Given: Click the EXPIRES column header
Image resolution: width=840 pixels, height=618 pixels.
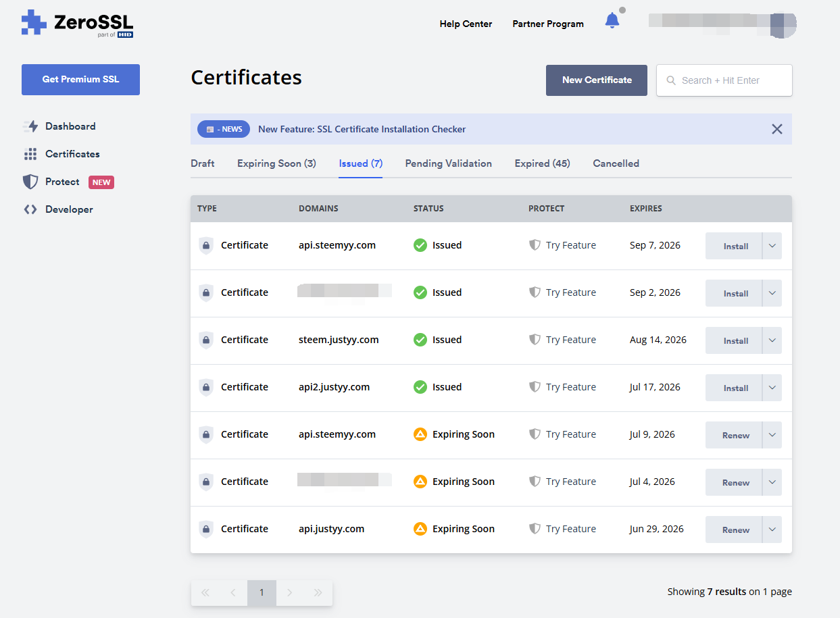Looking at the screenshot, I should click(646, 209).
